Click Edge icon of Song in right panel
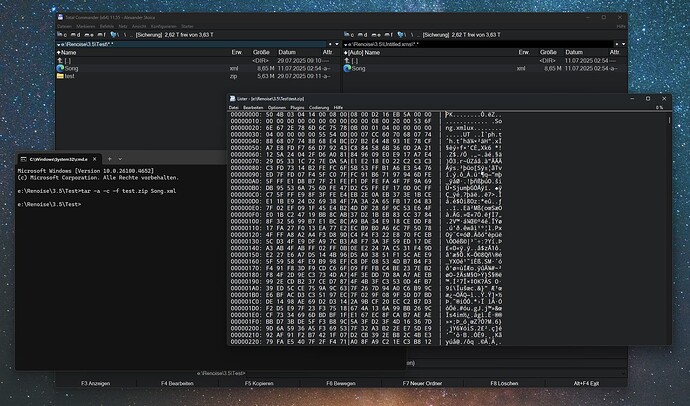Image resolution: width=690 pixels, height=406 pixels. pyautogui.click(x=347, y=68)
